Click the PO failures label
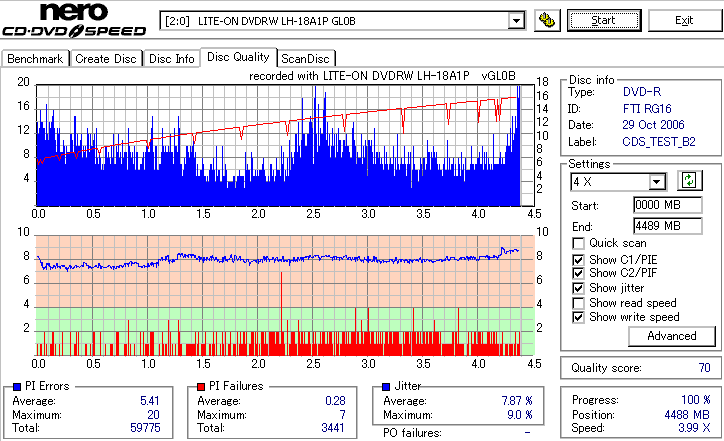The width and height of the screenshot is (724, 441). (412, 433)
